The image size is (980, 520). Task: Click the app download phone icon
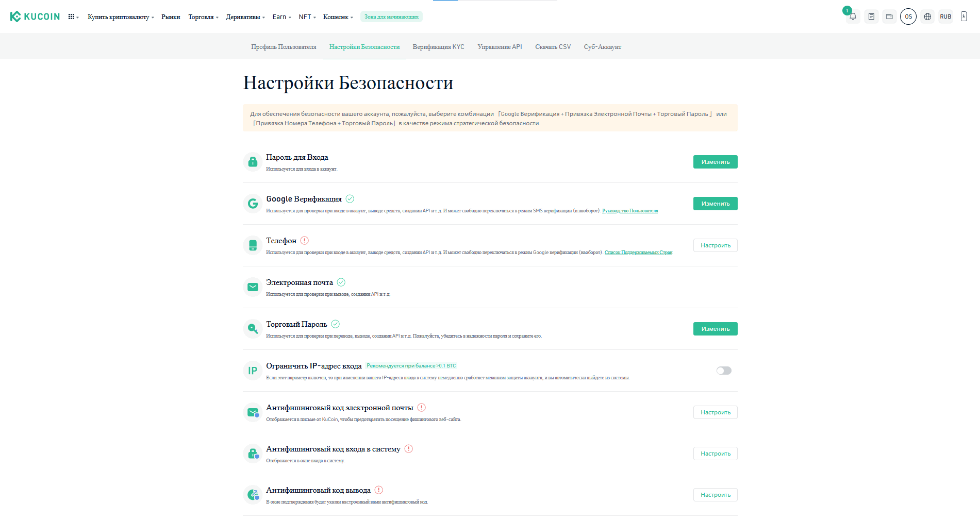point(964,16)
